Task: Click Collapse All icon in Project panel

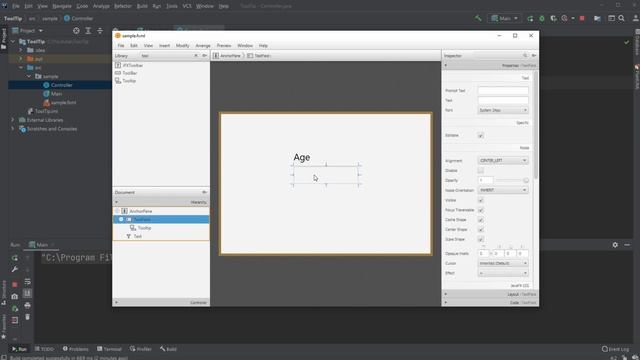Action: 100,31
